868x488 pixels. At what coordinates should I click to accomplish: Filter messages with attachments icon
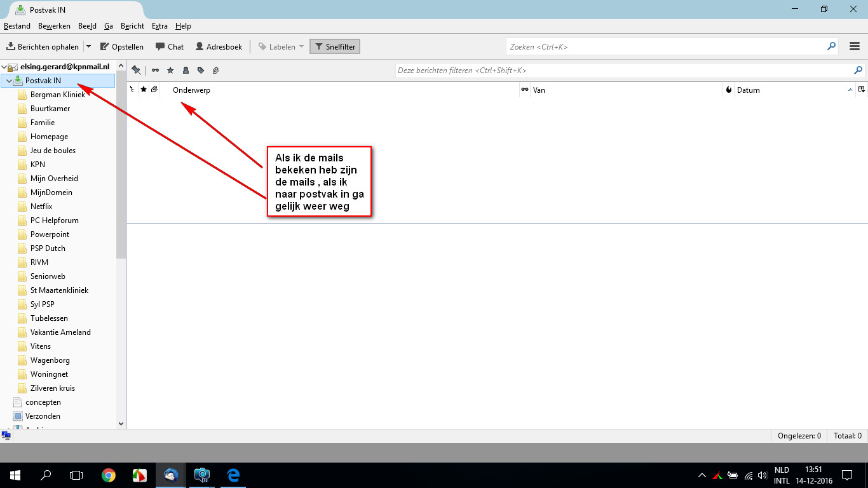tap(215, 71)
